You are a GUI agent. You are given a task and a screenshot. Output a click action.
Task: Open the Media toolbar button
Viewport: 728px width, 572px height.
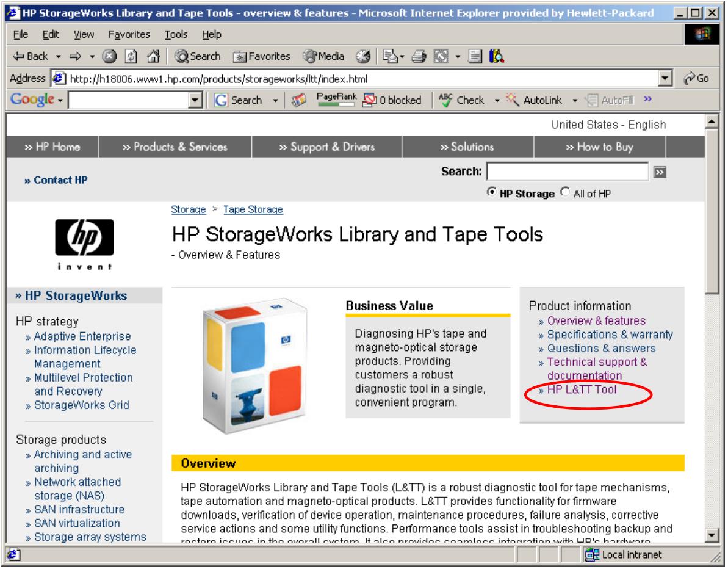[x=323, y=57]
